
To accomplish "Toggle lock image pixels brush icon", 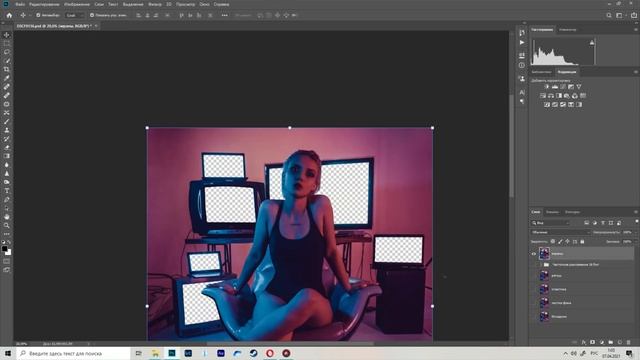I will click(x=560, y=242).
